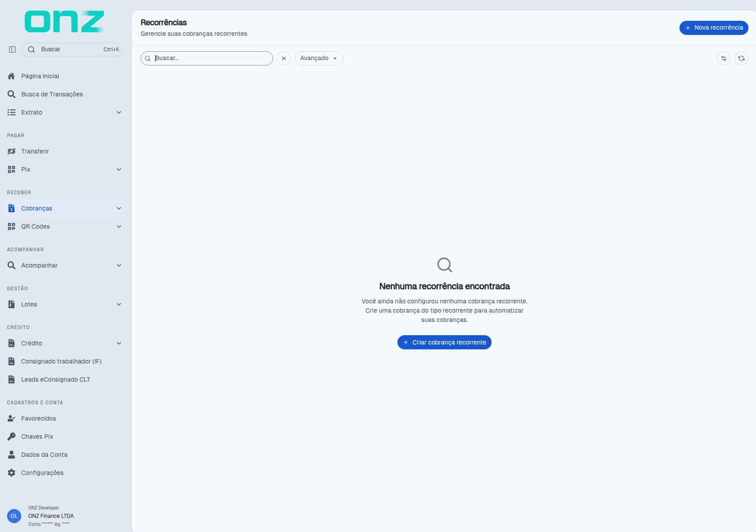Click the ONZ logo

click(65, 22)
